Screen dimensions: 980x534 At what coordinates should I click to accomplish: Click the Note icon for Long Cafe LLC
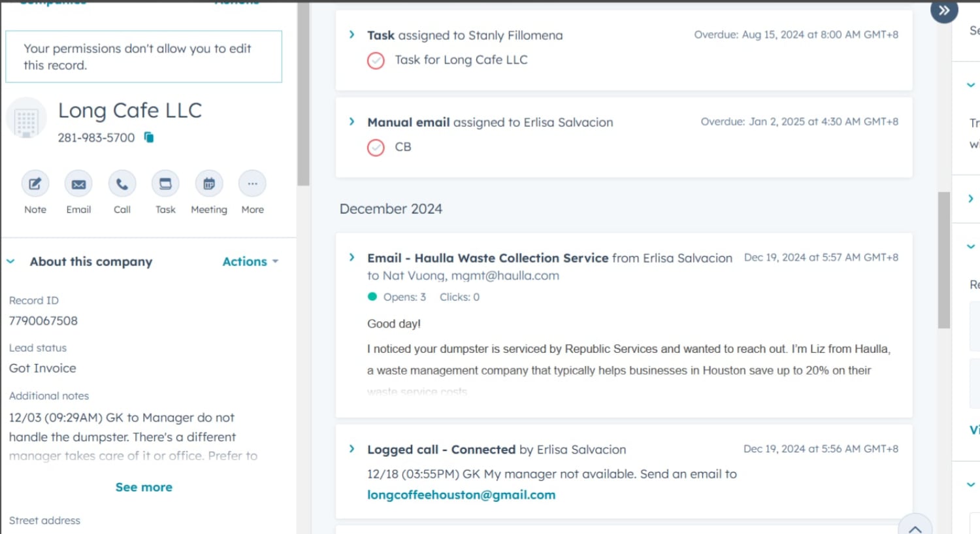35,184
